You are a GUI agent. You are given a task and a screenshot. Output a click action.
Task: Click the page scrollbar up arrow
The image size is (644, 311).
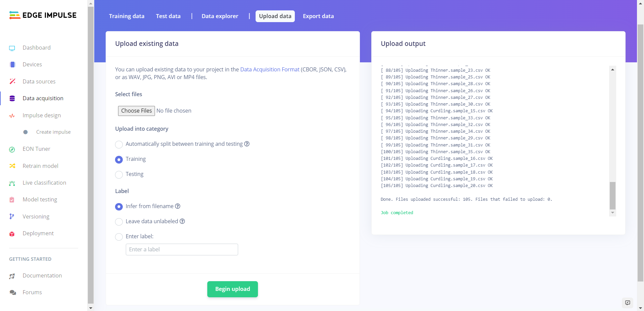tap(640, 3)
